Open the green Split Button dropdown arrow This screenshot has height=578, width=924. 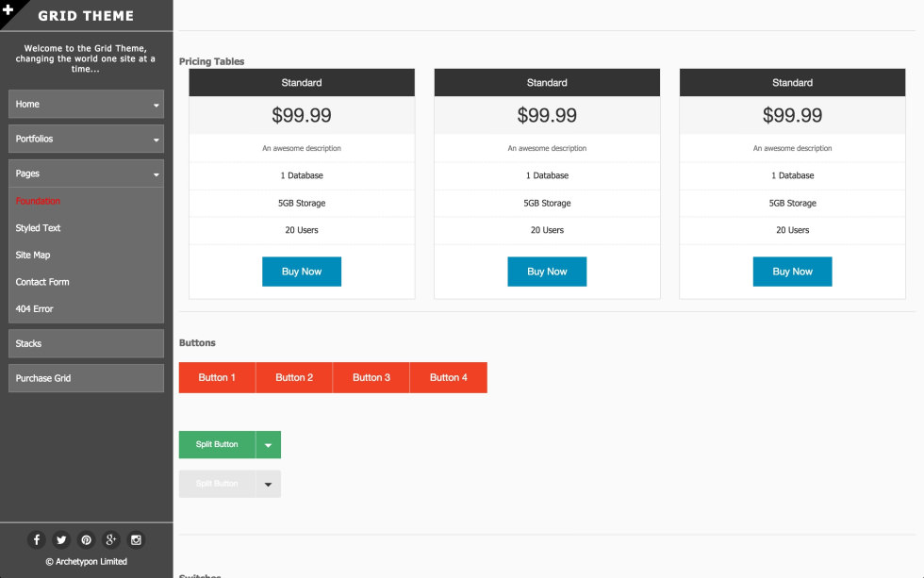click(268, 445)
